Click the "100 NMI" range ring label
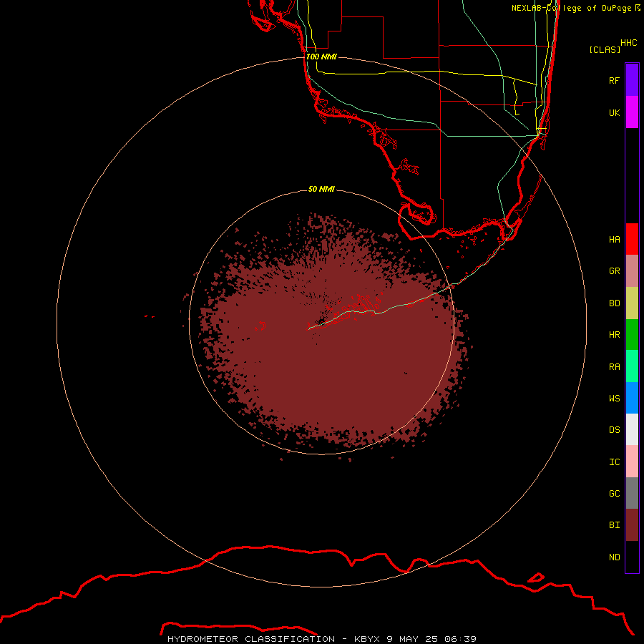This screenshot has width=644, height=644. coord(321,57)
